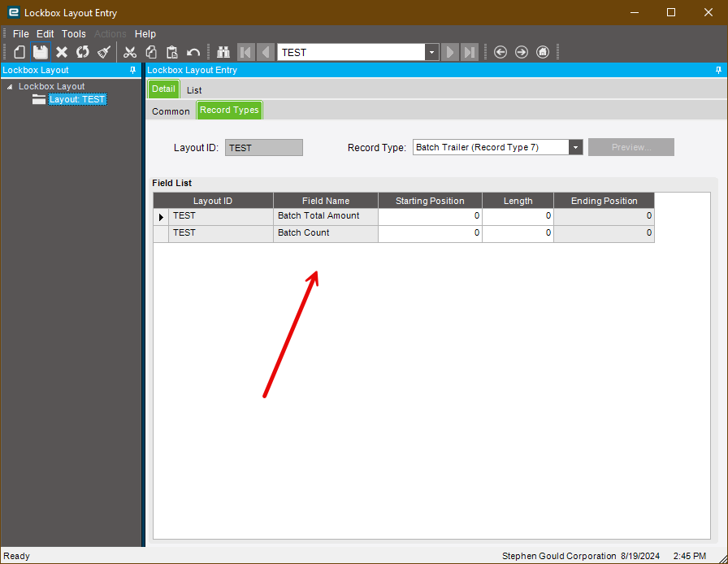Click the Refresh toolbar icon
728x564 pixels.
tap(83, 52)
